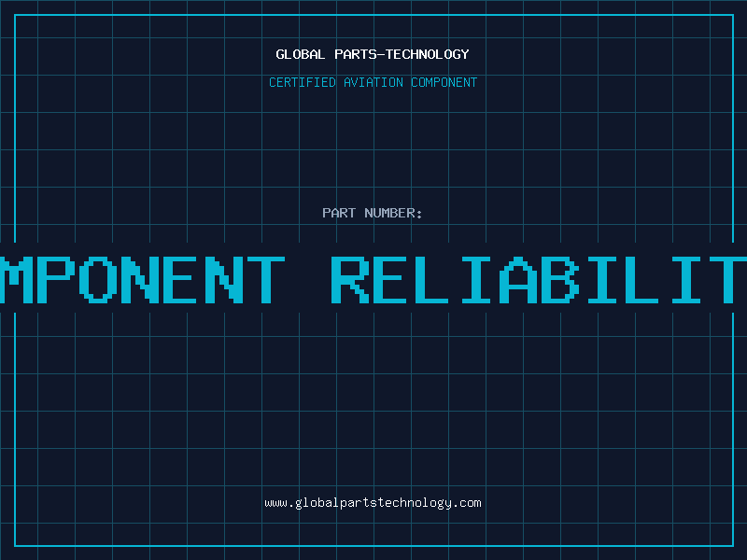Viewport: 747px width, 560px height.
Task: Select the word GLOBAL in the heading
Action: point(300,54)
